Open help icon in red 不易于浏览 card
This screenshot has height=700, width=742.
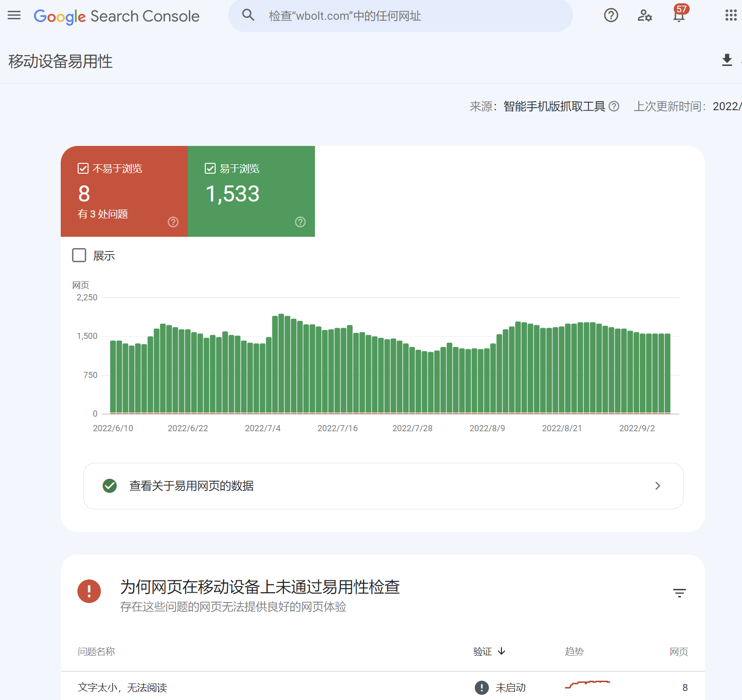pos(173,222)
